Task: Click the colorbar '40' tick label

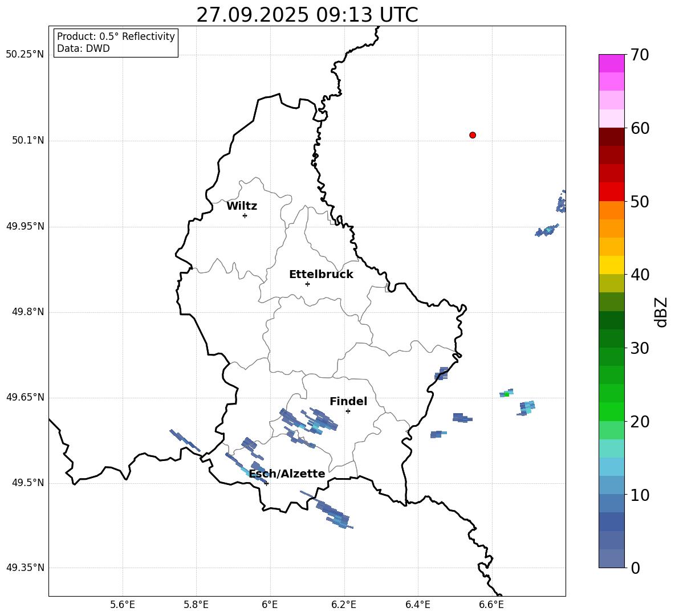Action: coord(640,275)
